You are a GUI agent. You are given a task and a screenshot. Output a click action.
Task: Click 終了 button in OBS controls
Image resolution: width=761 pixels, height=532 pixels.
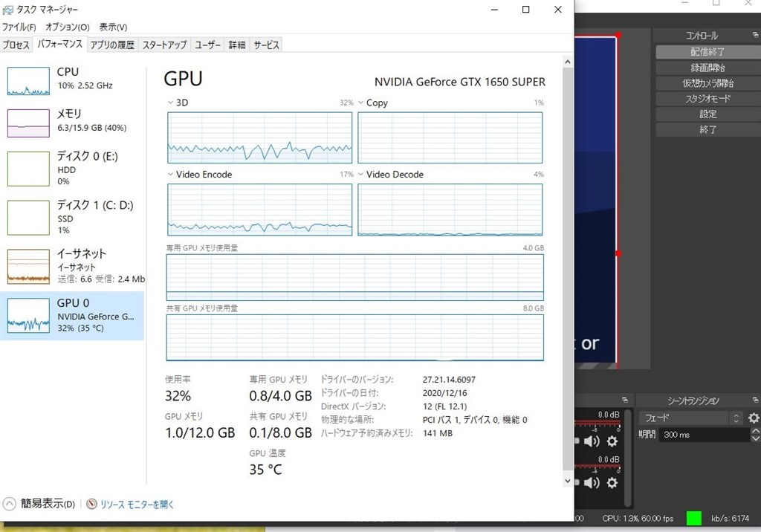click(x=708, y=129)
